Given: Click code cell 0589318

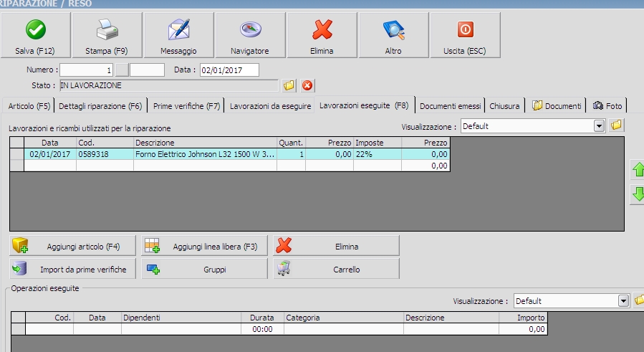Looking at the screenshot, I should point(105,154).
